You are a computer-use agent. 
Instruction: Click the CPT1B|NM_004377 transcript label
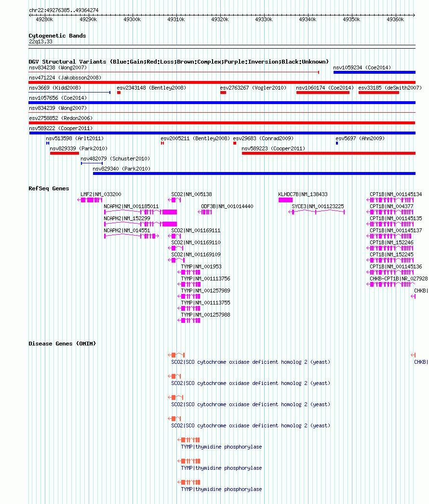coord(391,206)
